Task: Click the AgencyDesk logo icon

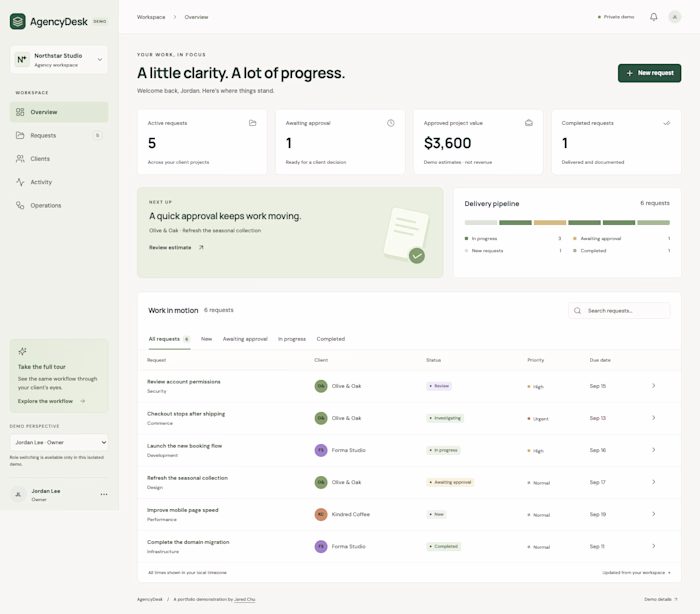Action: pyautogui.click(x=18, y=21)
